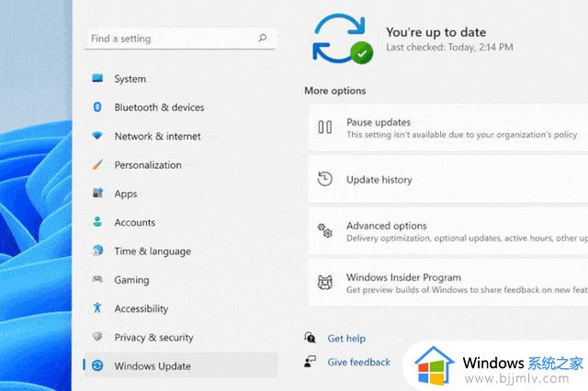Open Update history
Viewport: 588px width, 391px height.
click(448, 179)
